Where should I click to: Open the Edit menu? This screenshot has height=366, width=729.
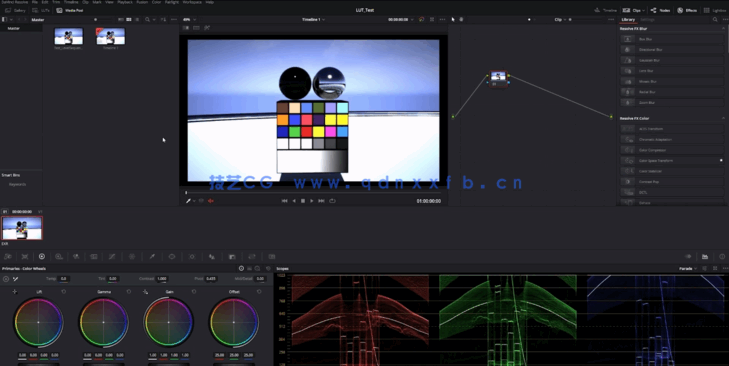[45, 2]
